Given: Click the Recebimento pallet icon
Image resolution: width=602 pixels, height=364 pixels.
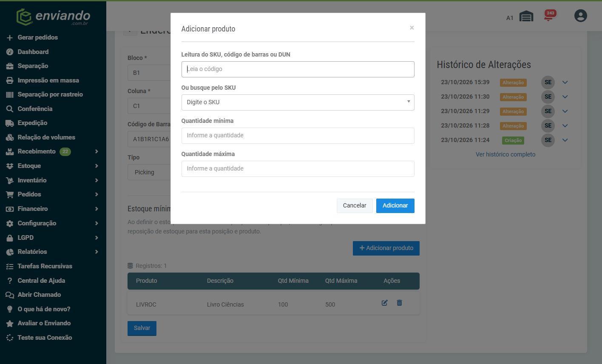Looking at the screenshot, I should [x=10, y=152].
